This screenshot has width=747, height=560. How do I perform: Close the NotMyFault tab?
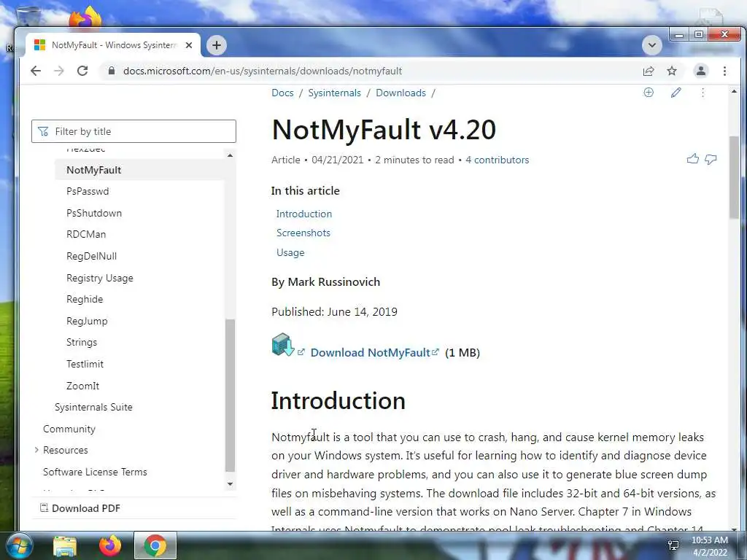coord(189,45)
